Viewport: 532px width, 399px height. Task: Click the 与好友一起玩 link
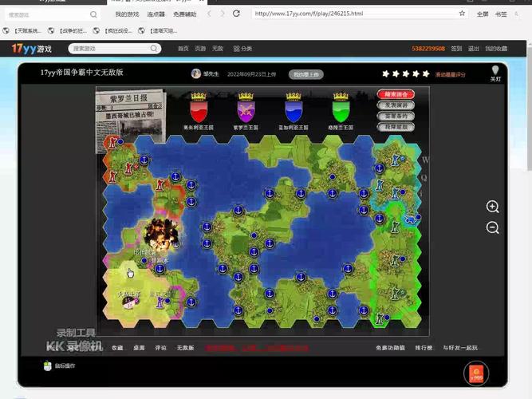[460, 348]
